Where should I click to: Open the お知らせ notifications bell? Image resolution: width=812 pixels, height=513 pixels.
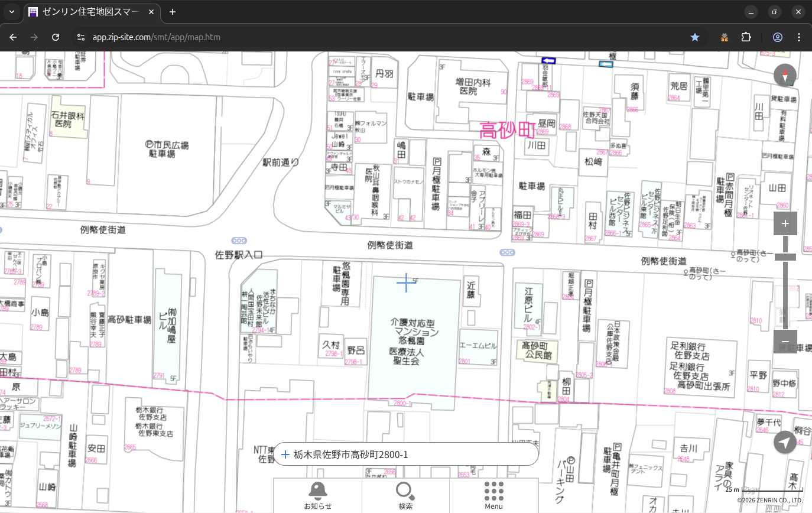point(317,495)
